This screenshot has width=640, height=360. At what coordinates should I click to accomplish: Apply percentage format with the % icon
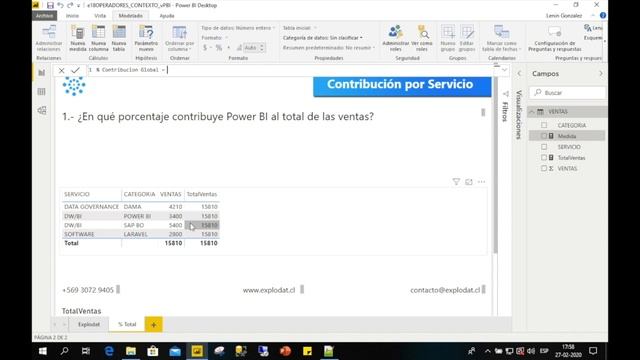click(219, 48)
